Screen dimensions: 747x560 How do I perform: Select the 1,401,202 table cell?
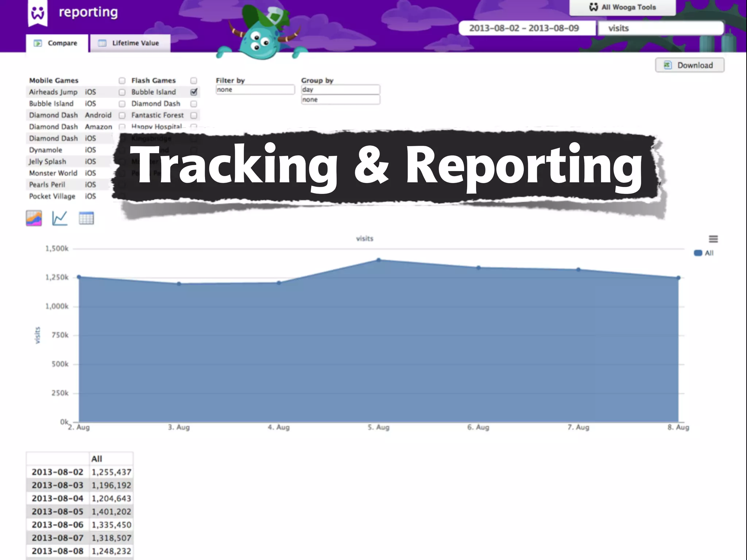pos(111,512)
